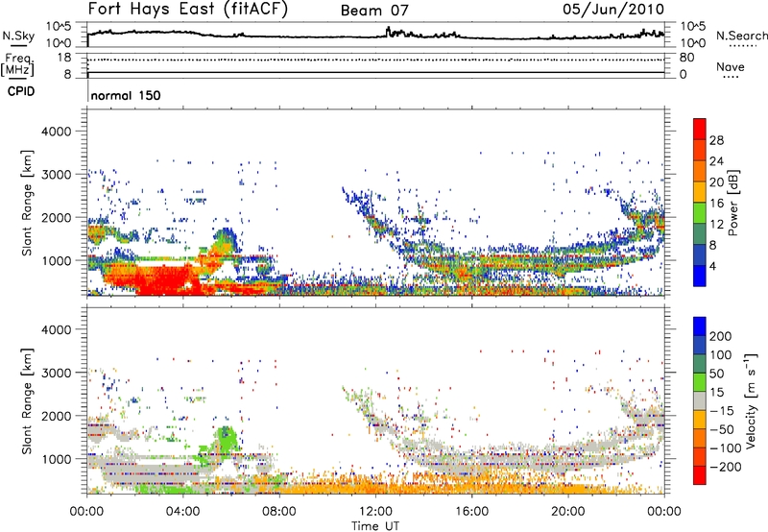Click the '15' value on Velocity scale

coord(716,392)
